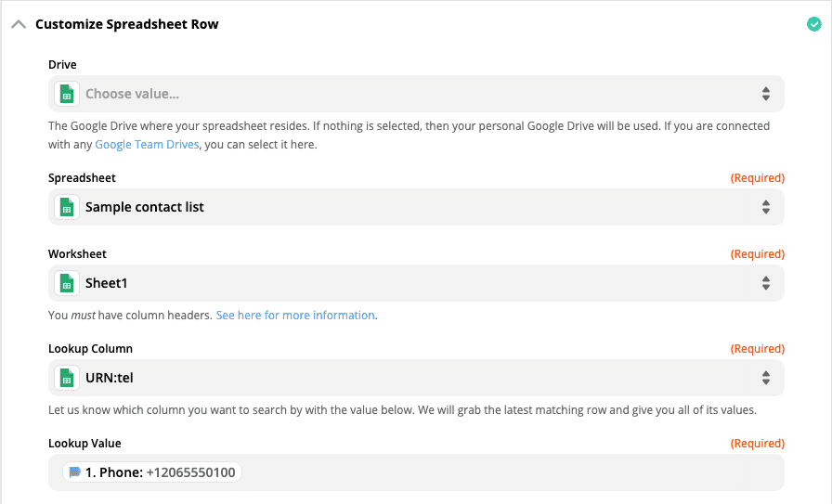Screen dimensions: 832x504
Task: Click the Sheets icon beside Sheet1
Action: point(67,283)
